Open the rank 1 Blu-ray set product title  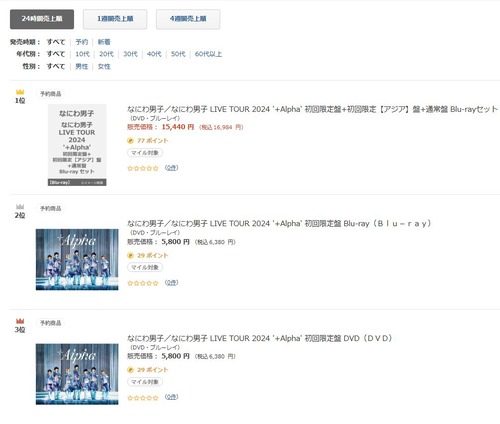click(312, 109)
